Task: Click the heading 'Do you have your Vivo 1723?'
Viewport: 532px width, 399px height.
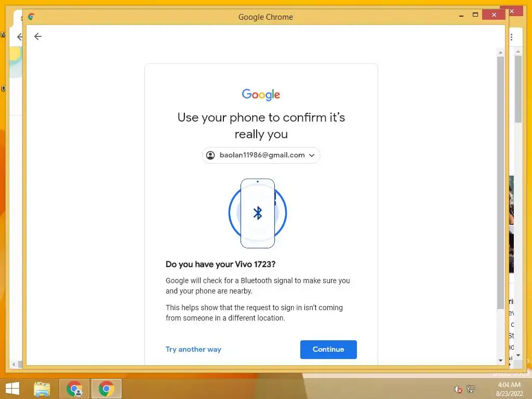Action: tap(220, 264)
